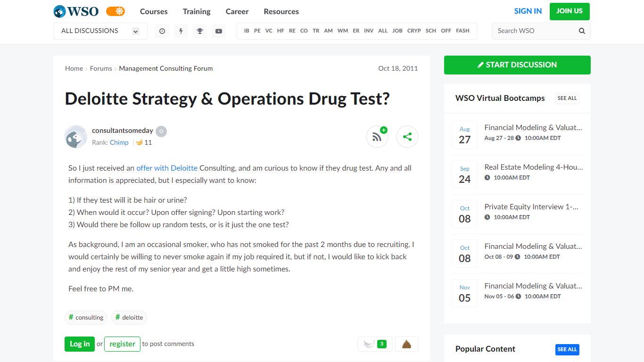Click the Aug 27 date box

465,135
